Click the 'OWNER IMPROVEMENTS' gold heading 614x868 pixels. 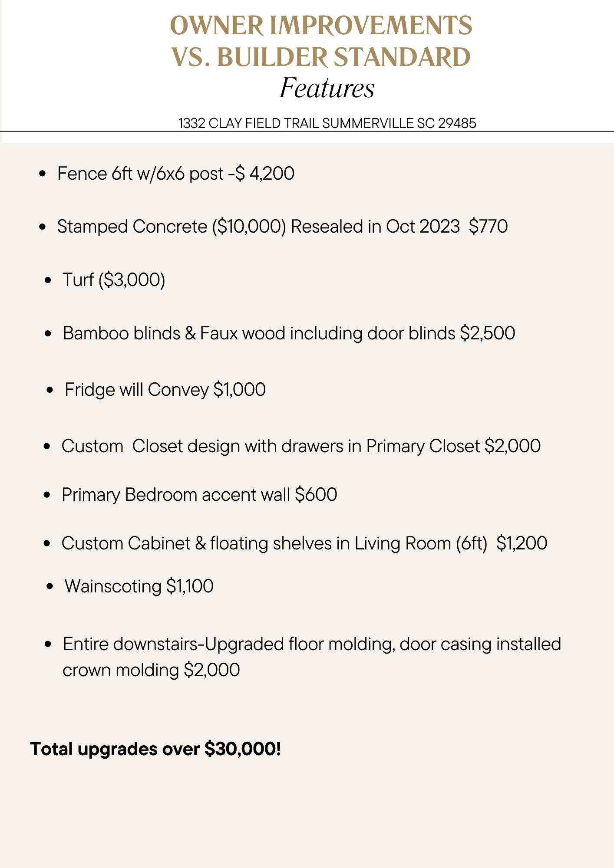[321, 26]
